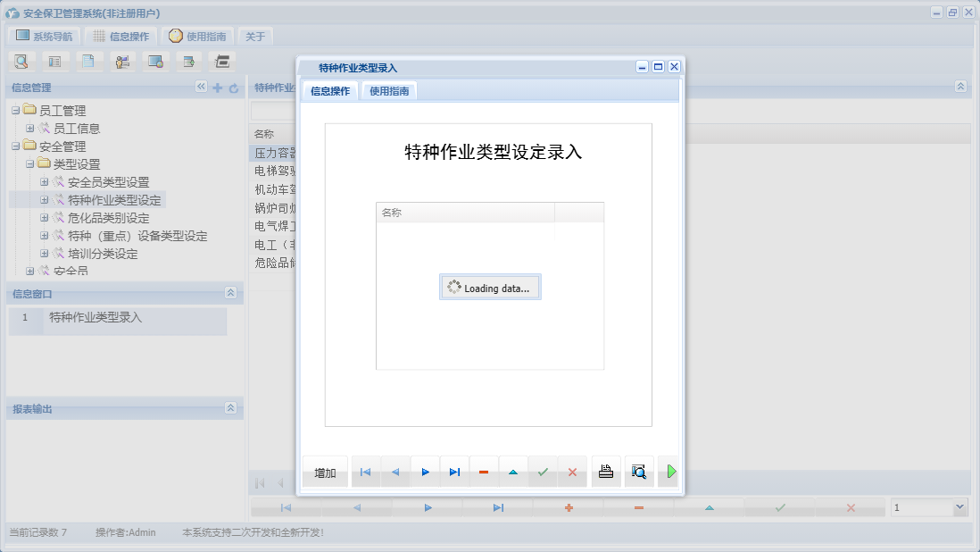
Task: Click the web browser icon on the main toolbar
Action: coord(155,61)
